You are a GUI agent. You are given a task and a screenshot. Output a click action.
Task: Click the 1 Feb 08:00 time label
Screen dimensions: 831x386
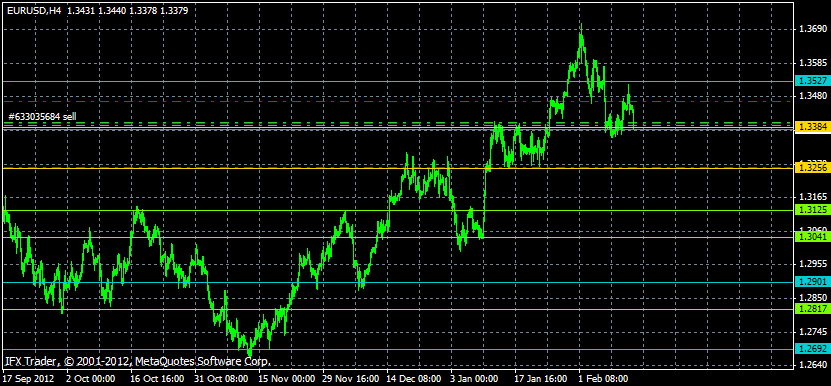[x=603, y=379]
